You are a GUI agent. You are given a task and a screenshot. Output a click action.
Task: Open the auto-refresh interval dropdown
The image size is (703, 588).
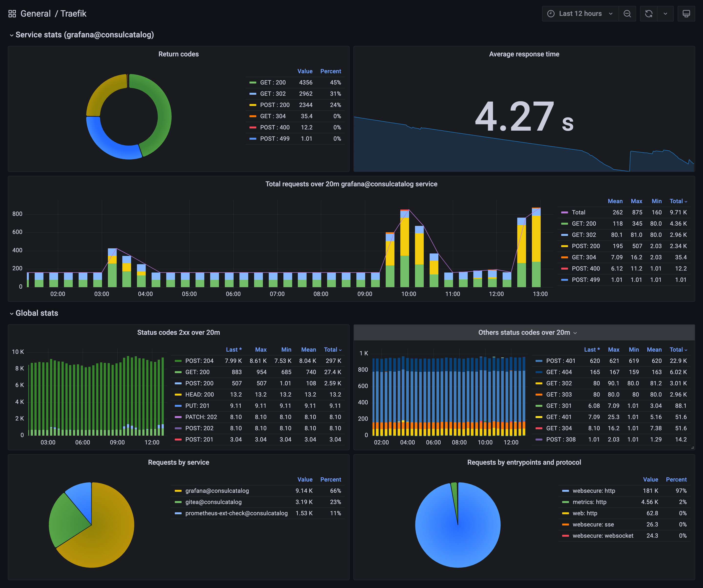666,13
